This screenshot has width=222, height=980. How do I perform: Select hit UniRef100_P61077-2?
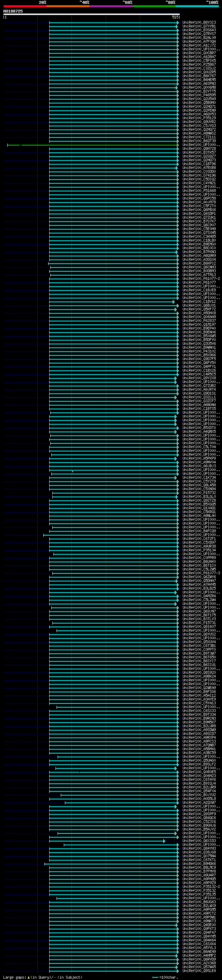coord(201,278)
